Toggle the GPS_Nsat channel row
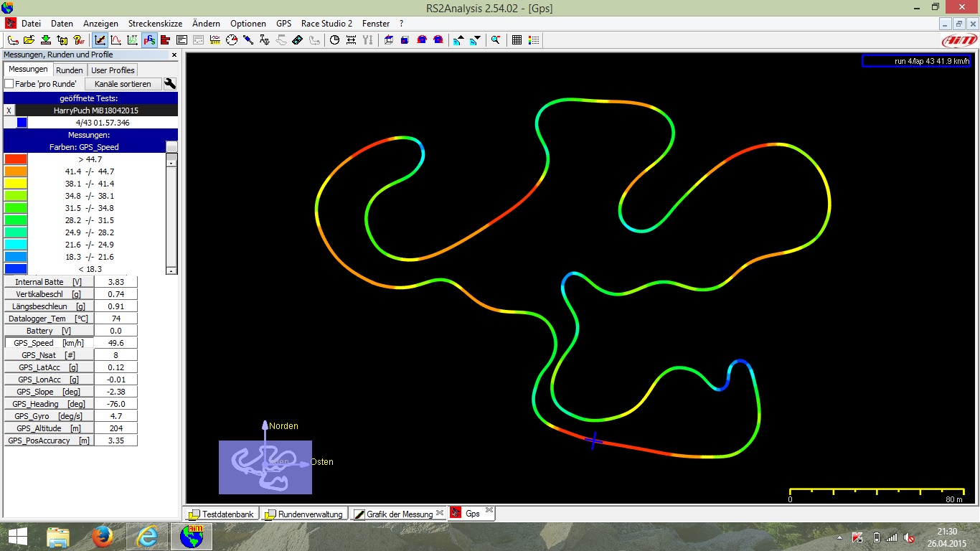This screenshot has height=551, width=980. (x=49, y=355)
